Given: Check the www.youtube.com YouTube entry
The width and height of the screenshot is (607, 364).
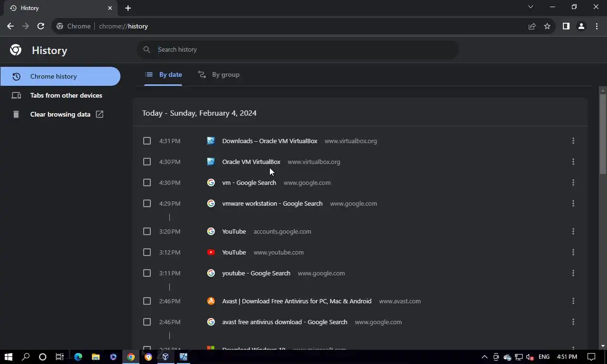Looking at the screenshot, I should click(147, 252).
